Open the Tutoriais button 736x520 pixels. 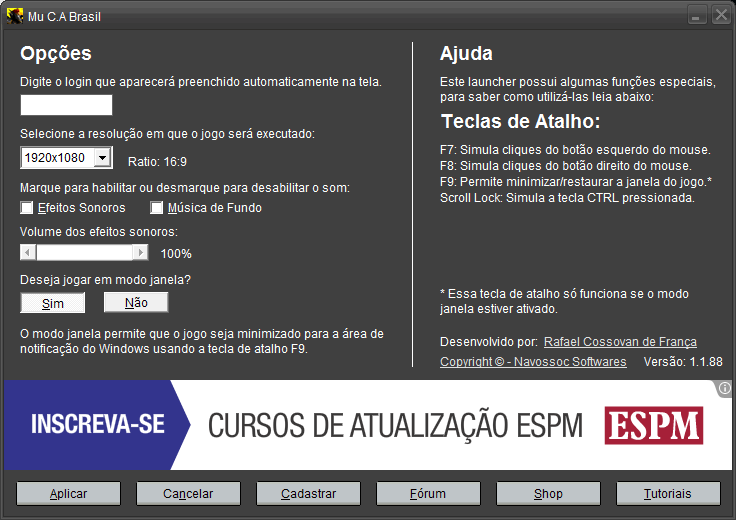pyautogui.click(x=668, y=494)
